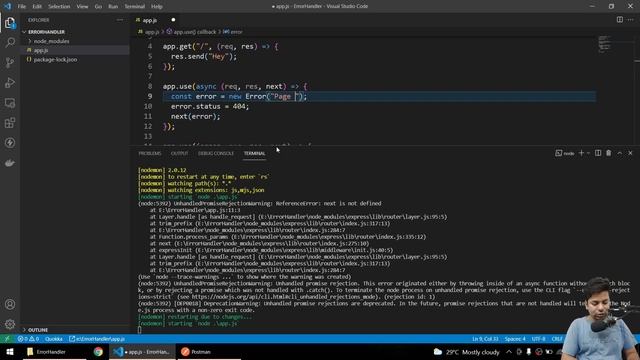The width and height of the screenshot is (640, 360).
Task: Switch to the DEBUG CONSOLE tab
Action: point(216,153)
